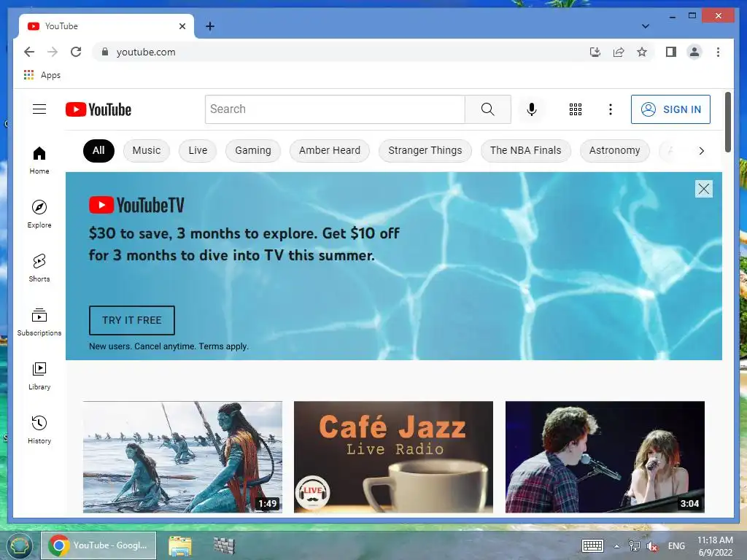This screenshot has height=560, width=747.
Task: Open Subscriptions in sidebar
Action: pyautogui.click(x=39, y=322)
